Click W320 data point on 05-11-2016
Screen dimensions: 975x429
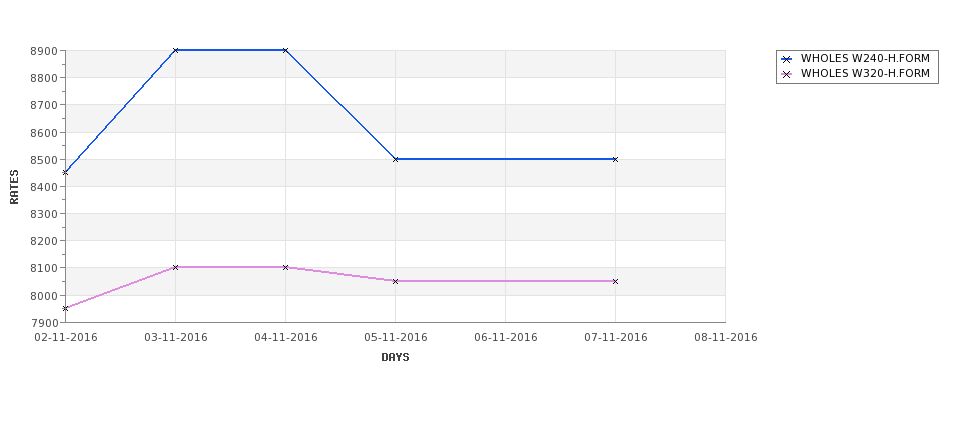(395, 281)
